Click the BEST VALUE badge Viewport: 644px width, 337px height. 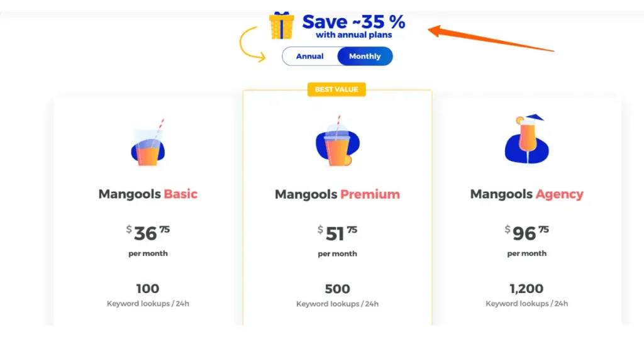pyautogui.click(x=336, y=90)
